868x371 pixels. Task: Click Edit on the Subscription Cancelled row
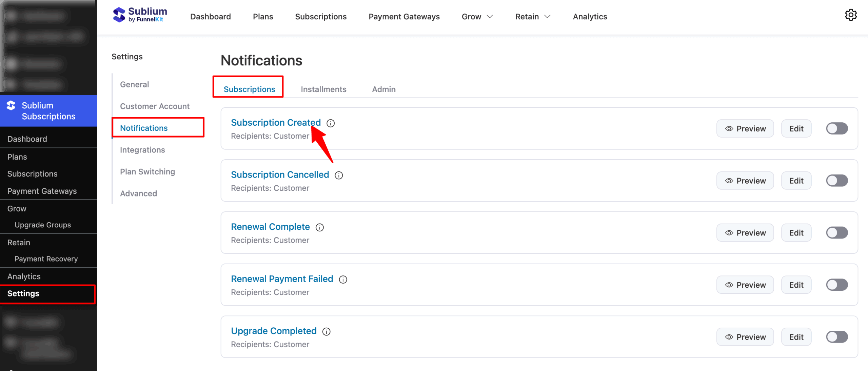click(796, 181)
